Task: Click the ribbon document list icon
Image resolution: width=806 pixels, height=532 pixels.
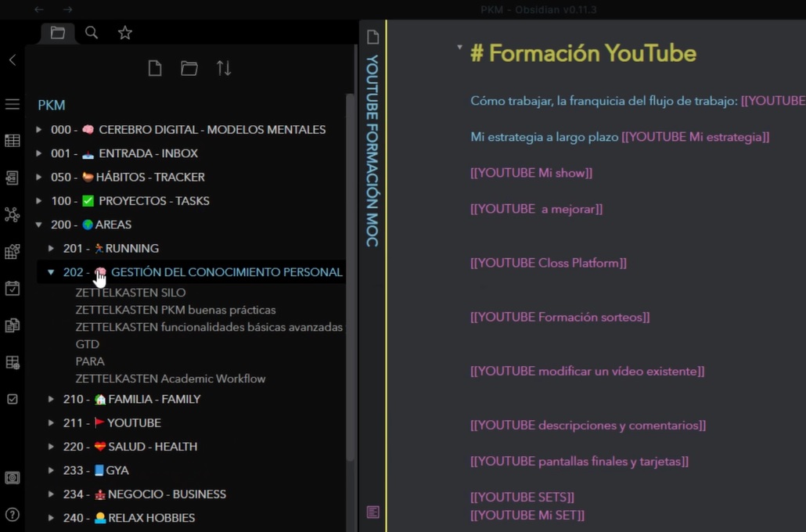Action: coord(13,178)
